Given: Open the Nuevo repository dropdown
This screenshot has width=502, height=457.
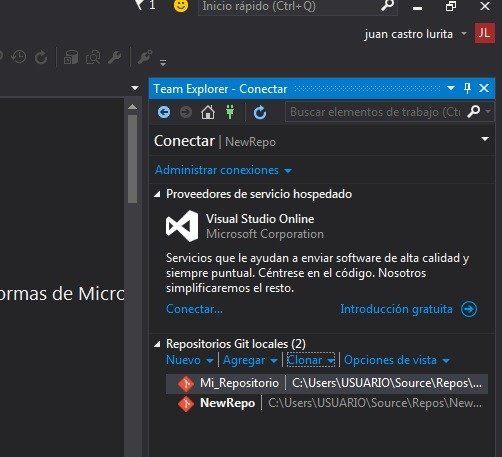Looking at the screenshot, I should (x=190, y=360).
